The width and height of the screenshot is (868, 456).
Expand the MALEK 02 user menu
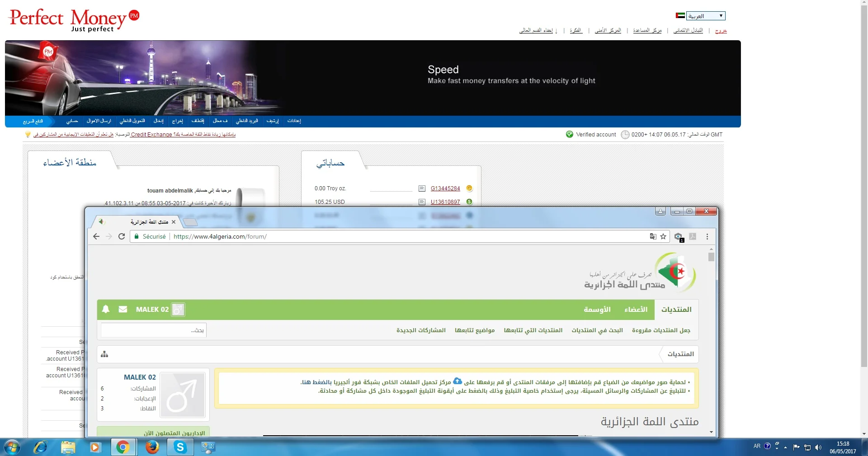coord(152,310)
